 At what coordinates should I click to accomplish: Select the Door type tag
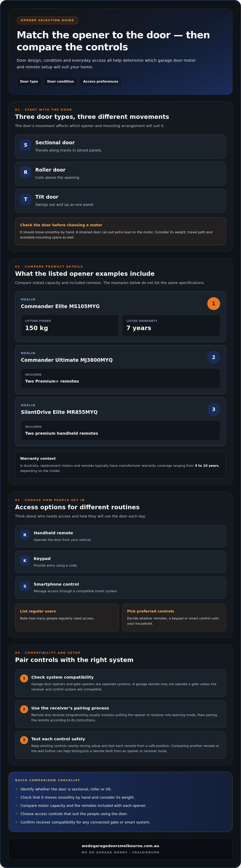[x=29, y=82]
